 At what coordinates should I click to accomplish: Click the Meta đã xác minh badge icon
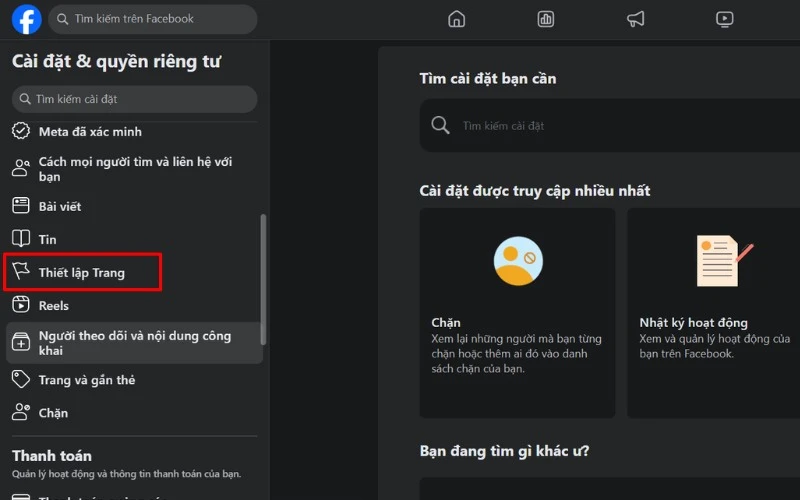pyautogui.click(x=21, y=131)
